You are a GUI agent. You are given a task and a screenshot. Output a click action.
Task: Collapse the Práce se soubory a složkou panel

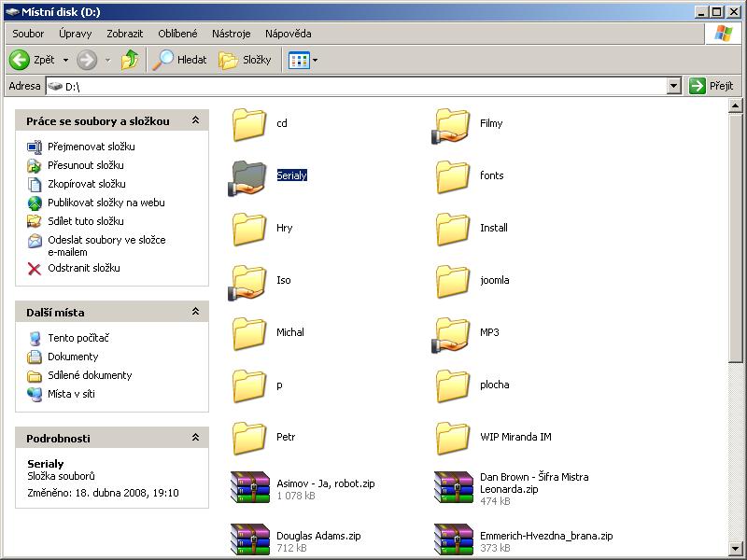tap(195, 120)
